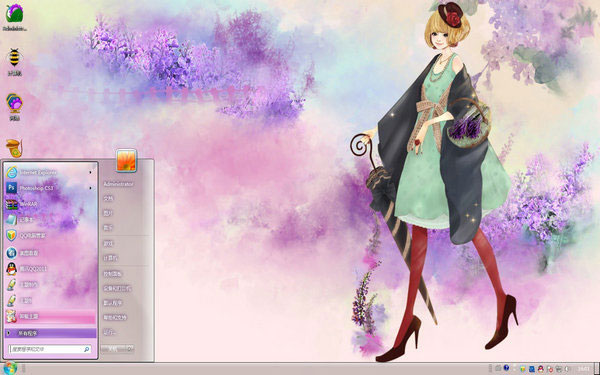Expand the Internet Explorer jump list arrow

(x=91, y=173)
